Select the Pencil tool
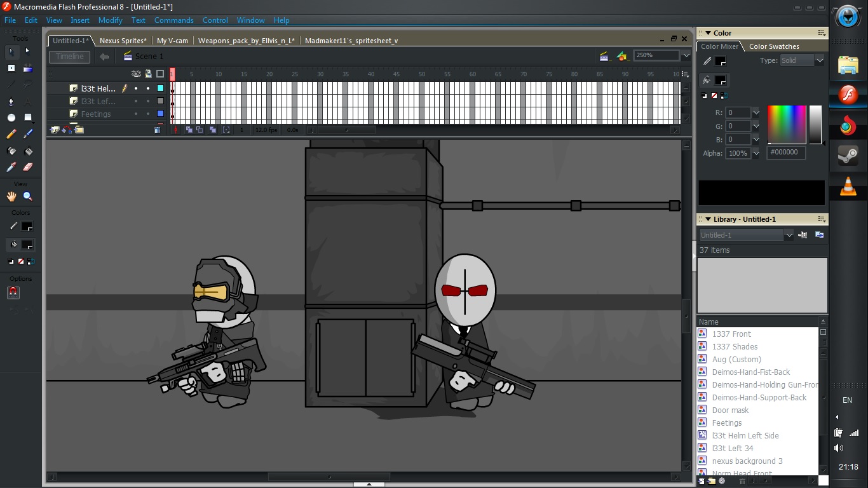The width and height of the screenshot is (868, 488). pos(11,134)
